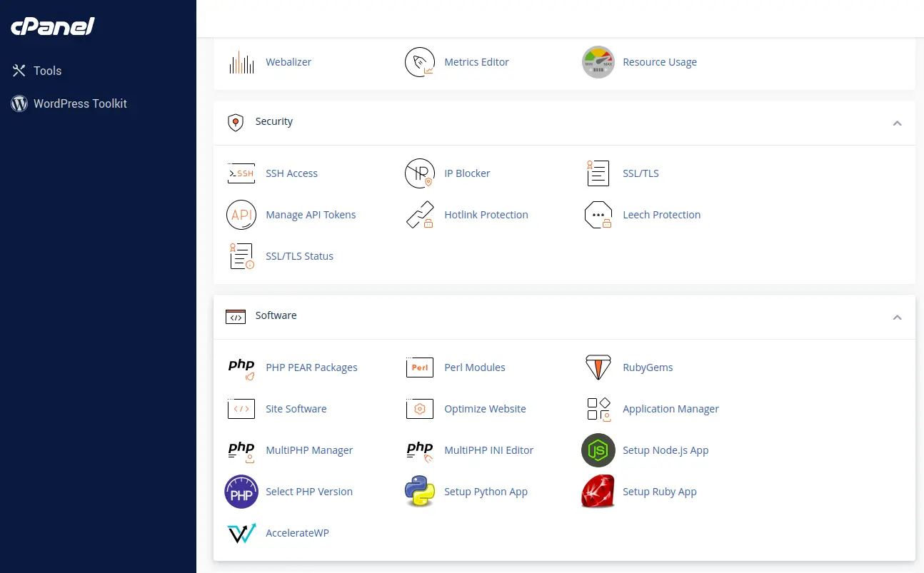Click the Perl Modules icon
The image size is (924, 573).
(420, 367)
